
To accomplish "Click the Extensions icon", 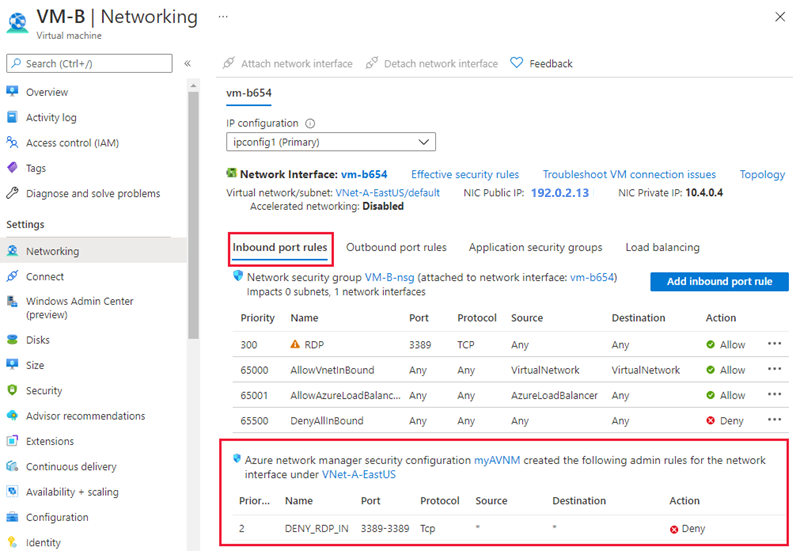I will click(12, 441).
